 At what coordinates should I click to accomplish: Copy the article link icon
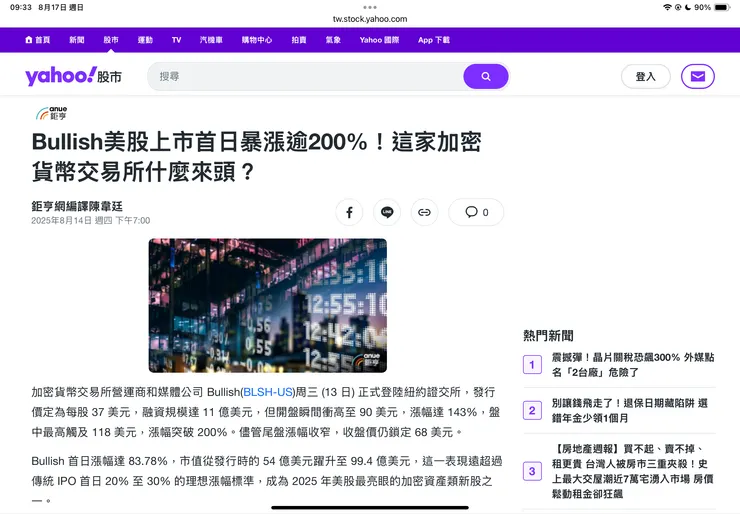coord(424,212)
